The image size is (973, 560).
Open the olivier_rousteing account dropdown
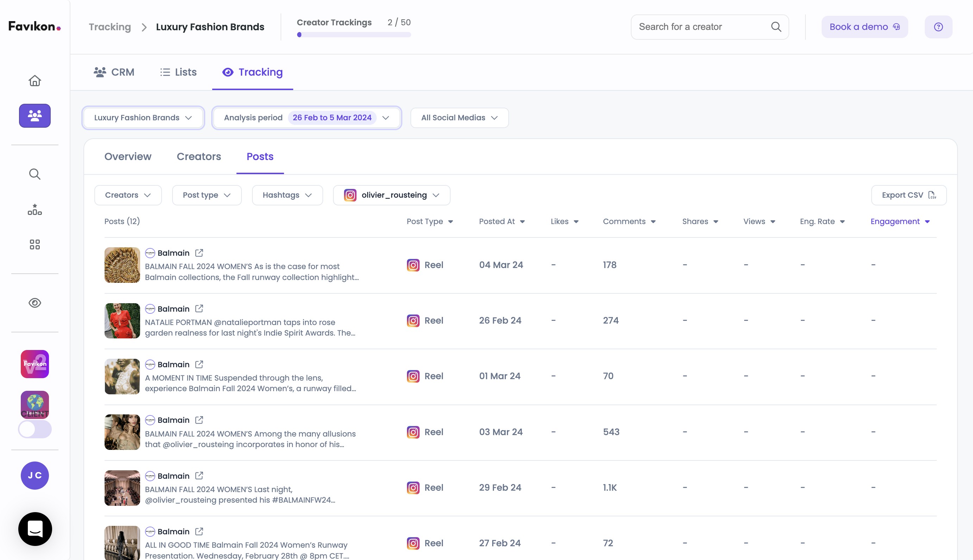391,195
